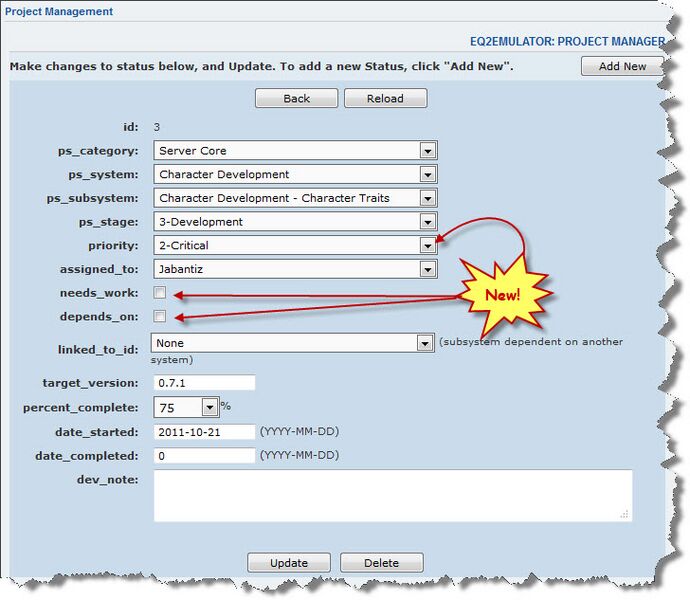The width and height of the screenshot is (690, 600).
Task: Click the Add New button
Action: coord(621,66)
